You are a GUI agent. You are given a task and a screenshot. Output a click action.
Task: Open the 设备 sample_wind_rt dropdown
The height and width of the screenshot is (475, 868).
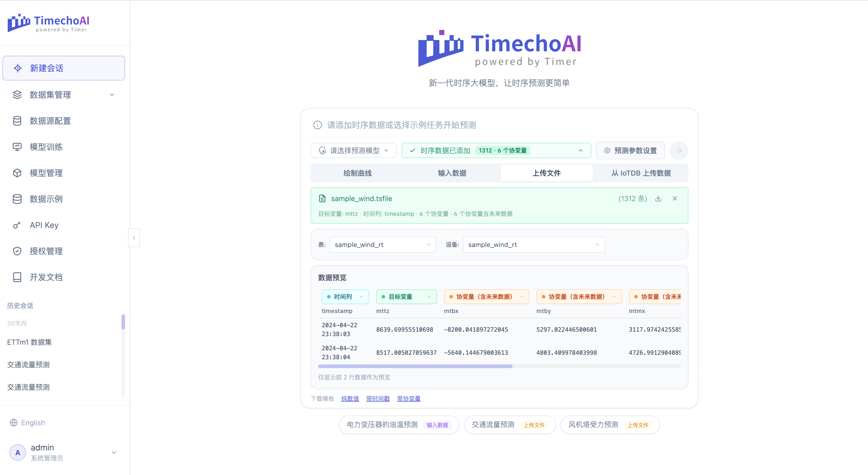534,245
